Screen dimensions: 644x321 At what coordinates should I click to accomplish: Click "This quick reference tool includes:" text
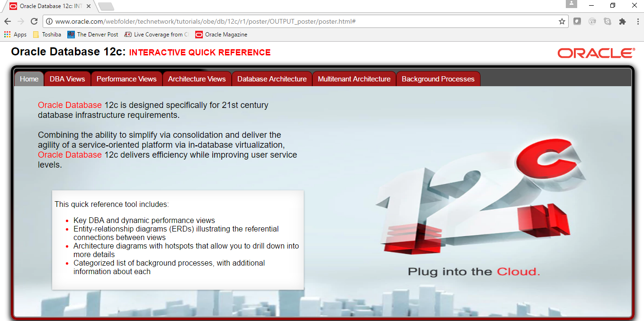point(112,205)
